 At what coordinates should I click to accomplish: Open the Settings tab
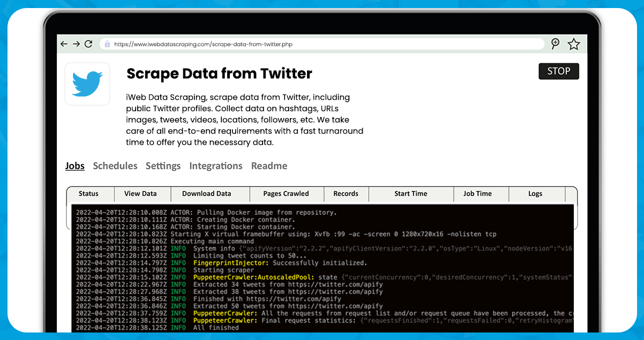[163, 166]
